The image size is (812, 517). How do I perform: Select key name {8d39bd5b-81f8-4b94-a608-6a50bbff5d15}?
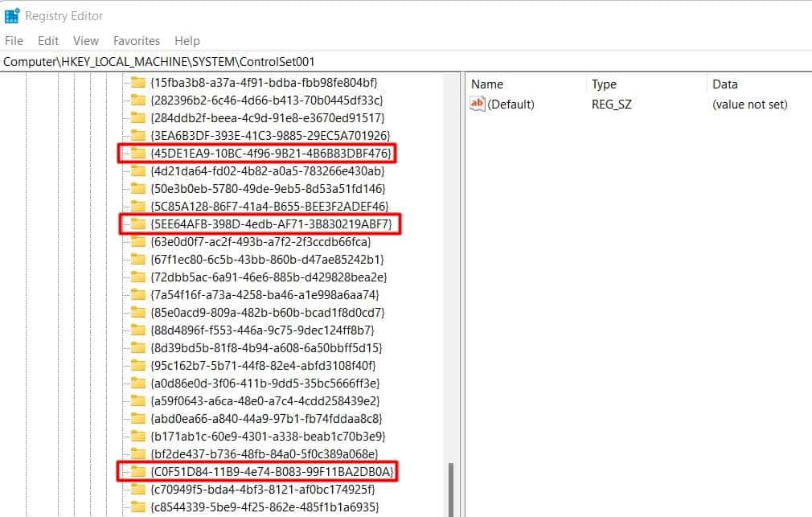(266, 347)
